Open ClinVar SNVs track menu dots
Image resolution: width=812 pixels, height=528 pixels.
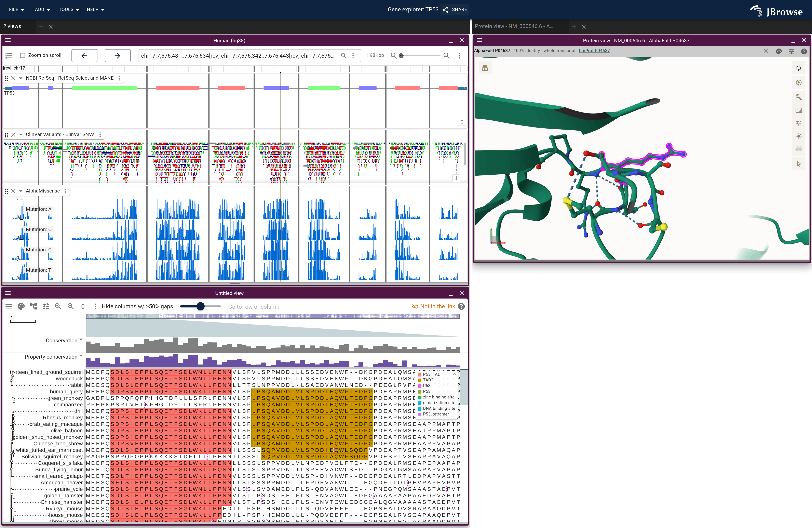pos(100,134)
